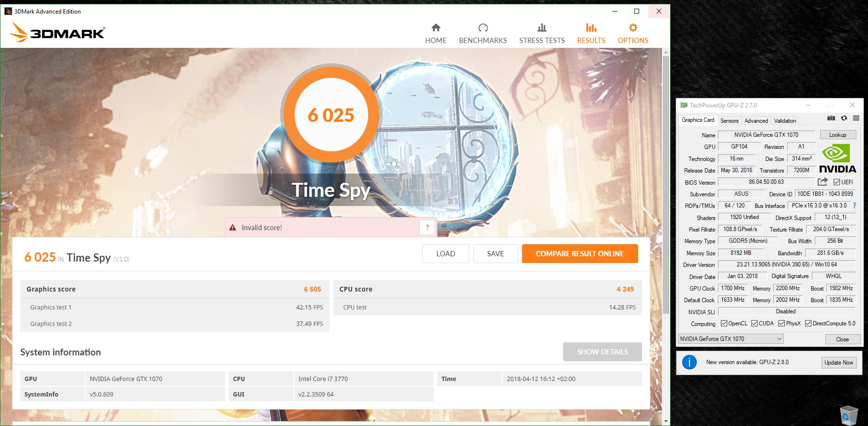868x426 pixels.
Task: Open STRESS TESTS in 3DMark
Action: tap(542, 33)
